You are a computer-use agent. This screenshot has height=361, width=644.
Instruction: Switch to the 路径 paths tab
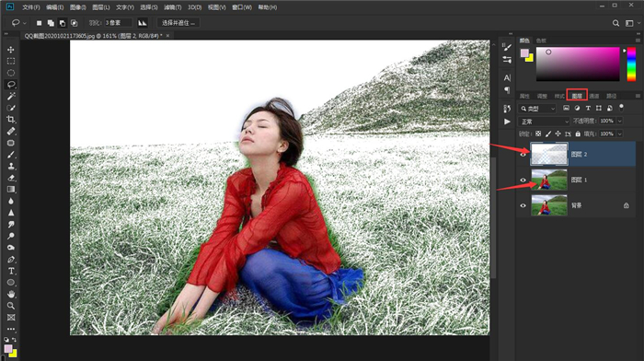[x=612, y=96]
